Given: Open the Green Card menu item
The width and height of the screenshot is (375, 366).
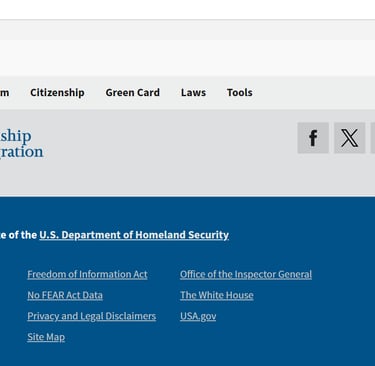Looking at the screenshot, I should pos(133,92).
